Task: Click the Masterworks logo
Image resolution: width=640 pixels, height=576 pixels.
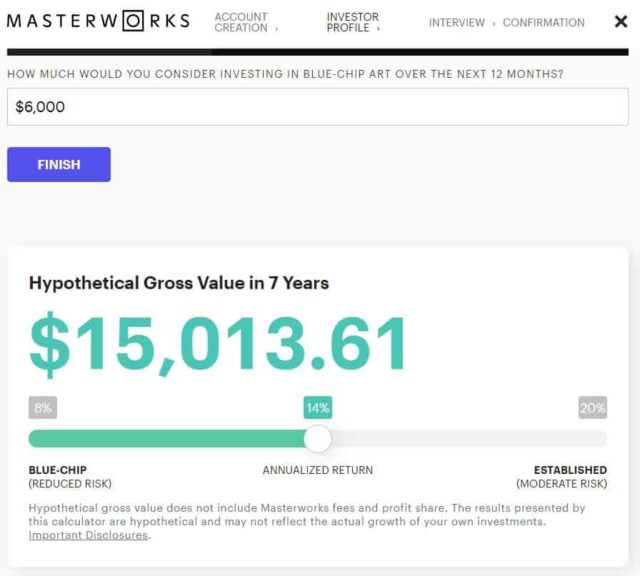Action: pos(98,21)
